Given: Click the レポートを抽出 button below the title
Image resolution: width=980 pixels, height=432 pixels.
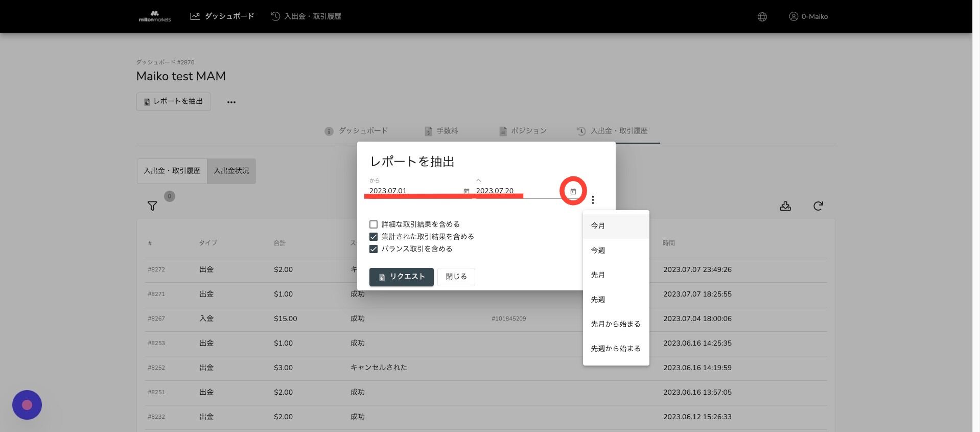Looking at the screenshot, I should point(174,101).
